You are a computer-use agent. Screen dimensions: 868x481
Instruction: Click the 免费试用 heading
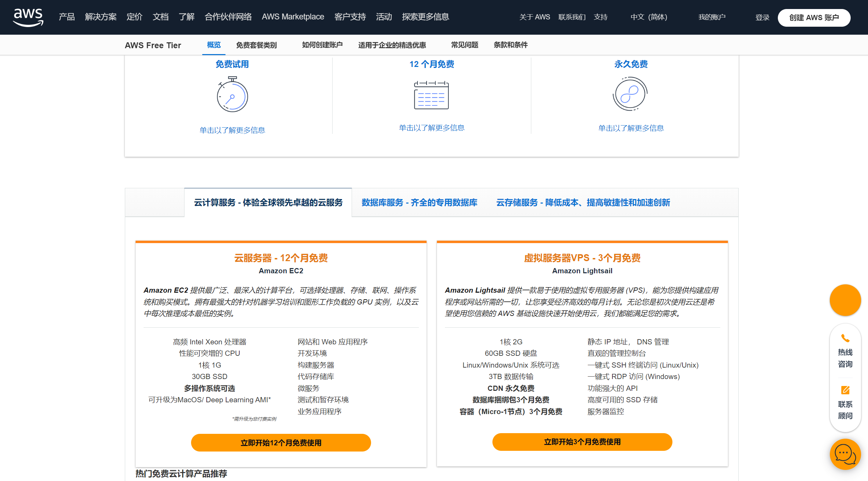coord(232,64)
